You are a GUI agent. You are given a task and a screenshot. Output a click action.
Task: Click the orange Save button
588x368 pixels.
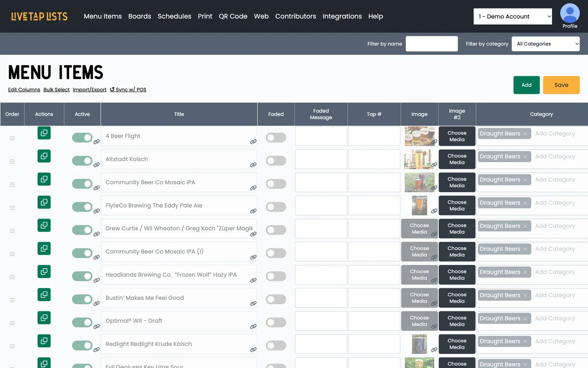pos(561,85)
